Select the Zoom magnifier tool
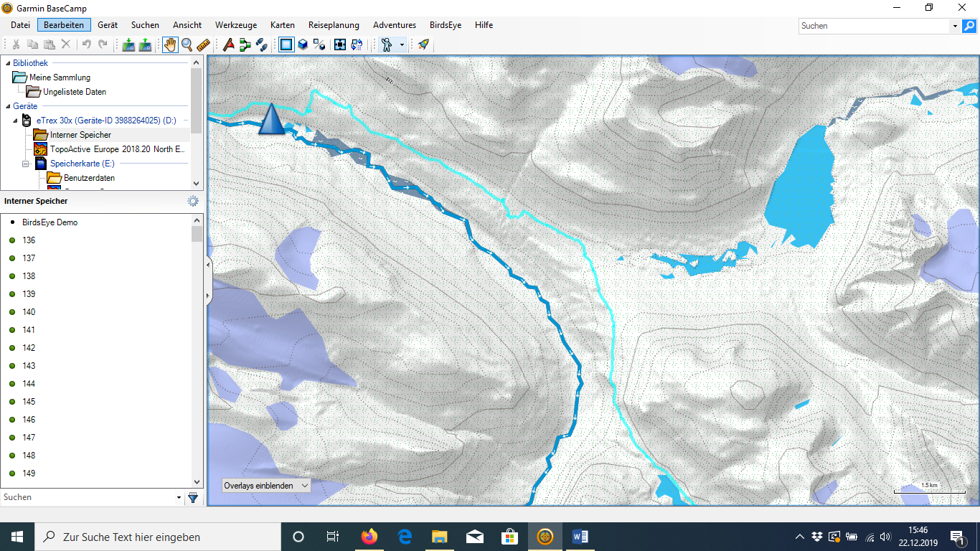980x551 pixels. pyautogui.click(x=187, y=44)
